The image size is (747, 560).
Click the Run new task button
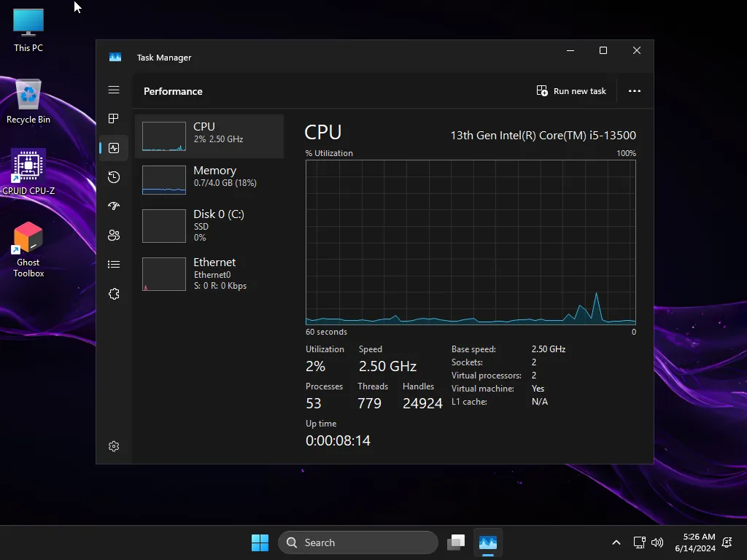tap(571, 90)
